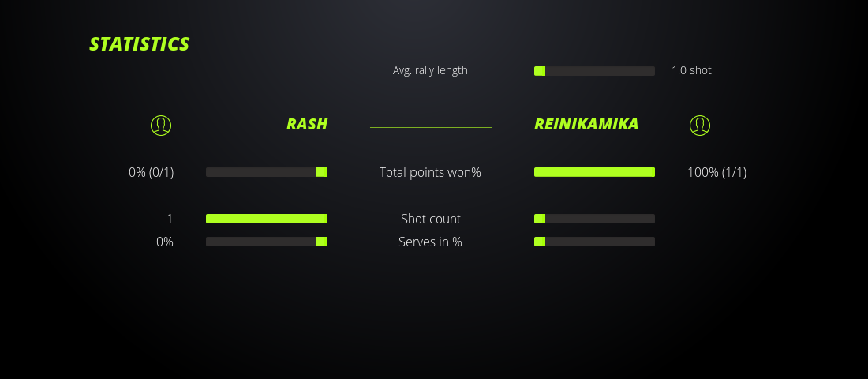
Task: Click REINIKAMIKA's Shot count bar
Action: coord(594,219)
